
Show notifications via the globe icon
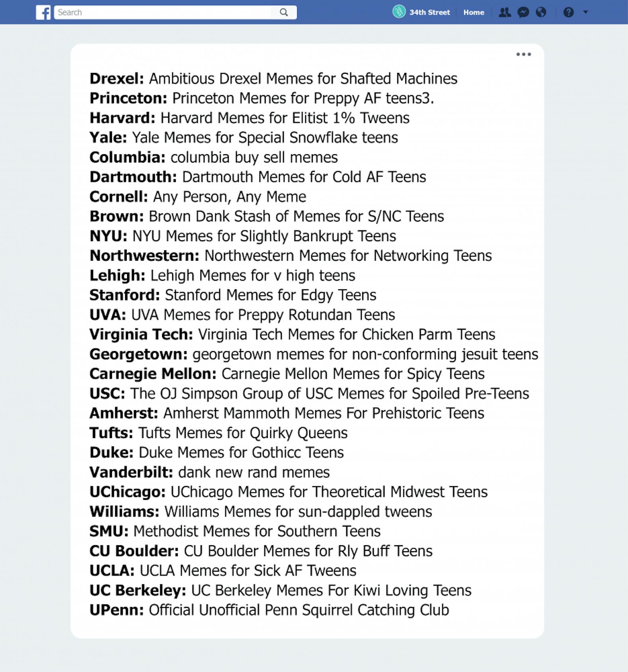click(541, 12)
